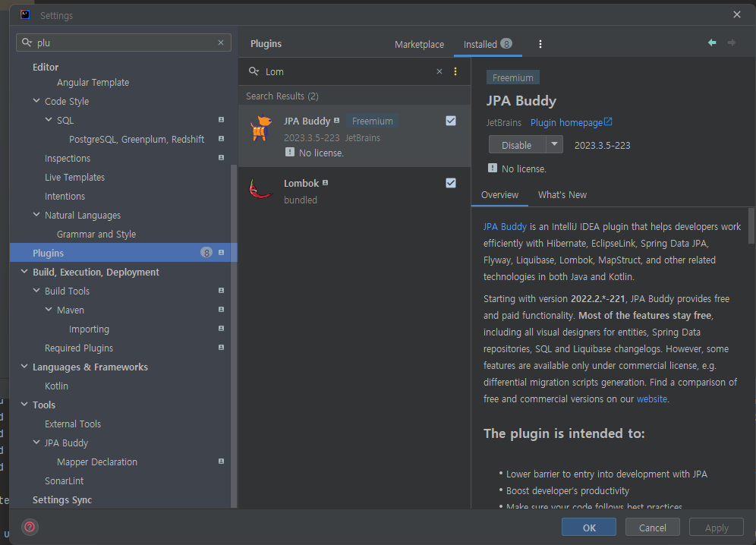Open the Plugin homepage link
This screenshot has width=756, height=545.
coord(566,122)
